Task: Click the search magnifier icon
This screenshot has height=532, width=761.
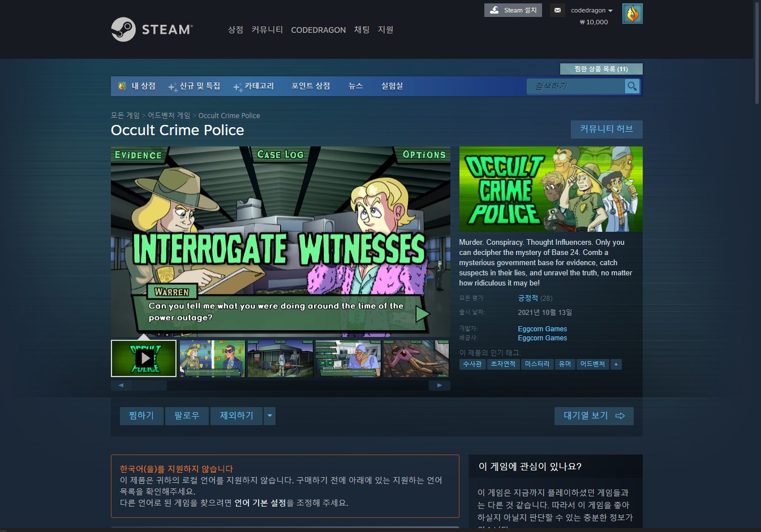Action: click(632, 86)
